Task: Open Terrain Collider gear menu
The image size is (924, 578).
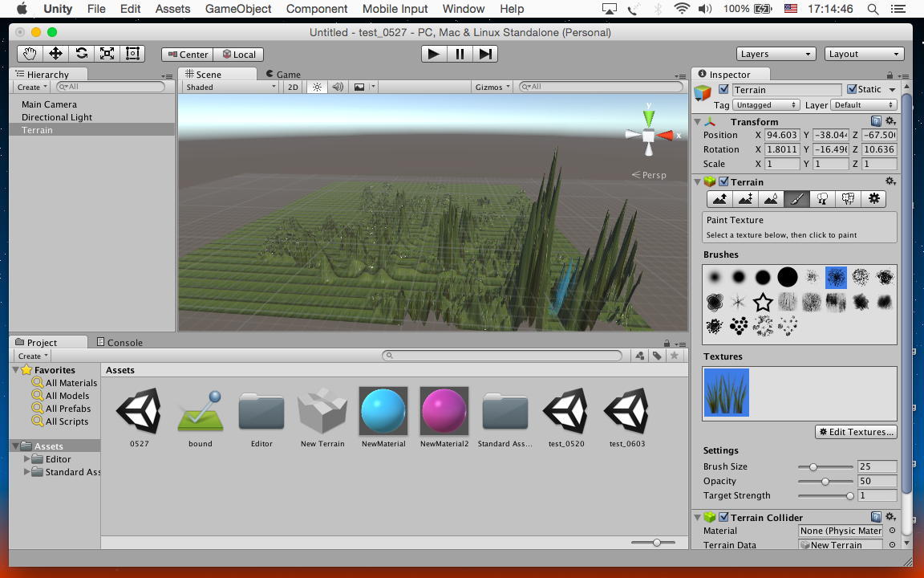Action: (x=890, y=517)
